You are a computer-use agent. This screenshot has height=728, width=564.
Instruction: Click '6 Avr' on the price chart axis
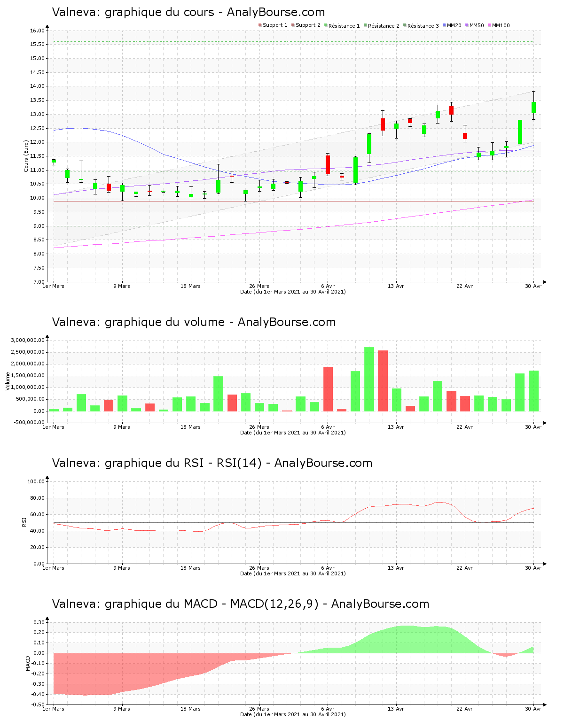pos(328,286)
